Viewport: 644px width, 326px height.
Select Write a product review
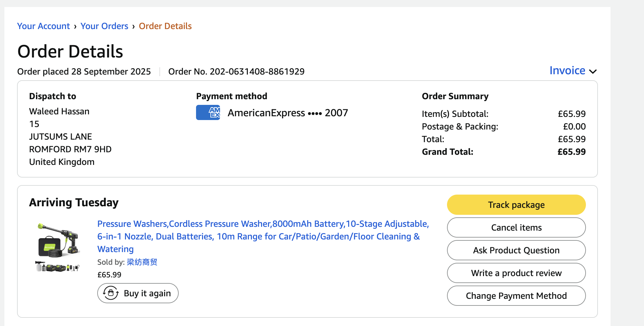[x=516, y=273]
